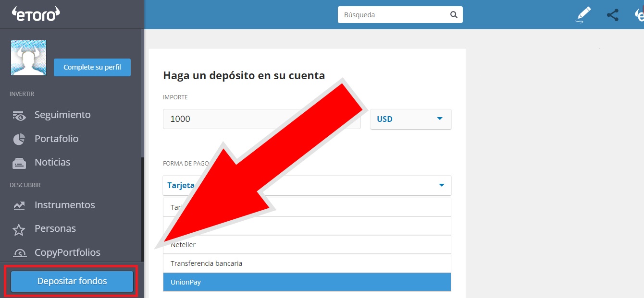Go to Personas menu item
Screen dimensions: 644x298
point(55,228)
